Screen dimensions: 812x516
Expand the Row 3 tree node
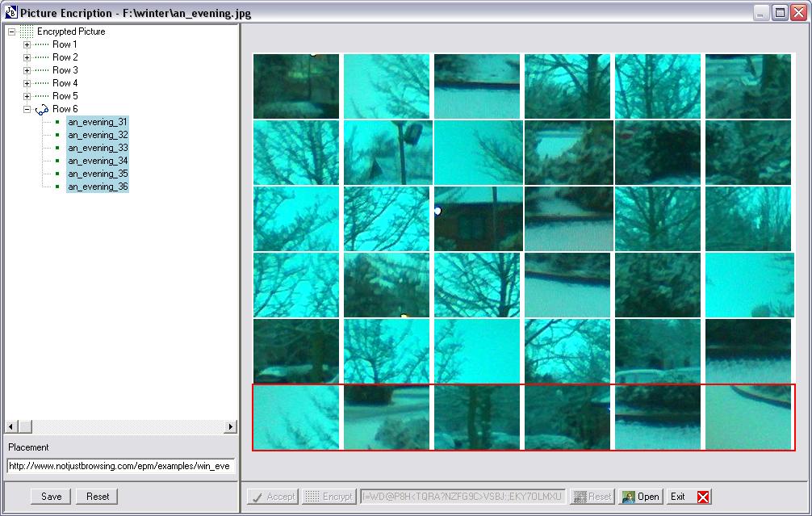[27, 70]
